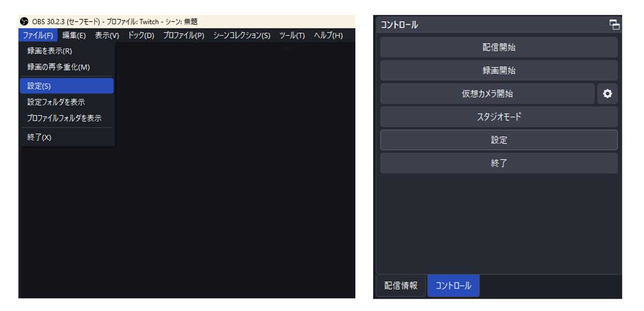
Task: Start virtual camera with 仮想カメラ開始
Action: coord(487,93)
